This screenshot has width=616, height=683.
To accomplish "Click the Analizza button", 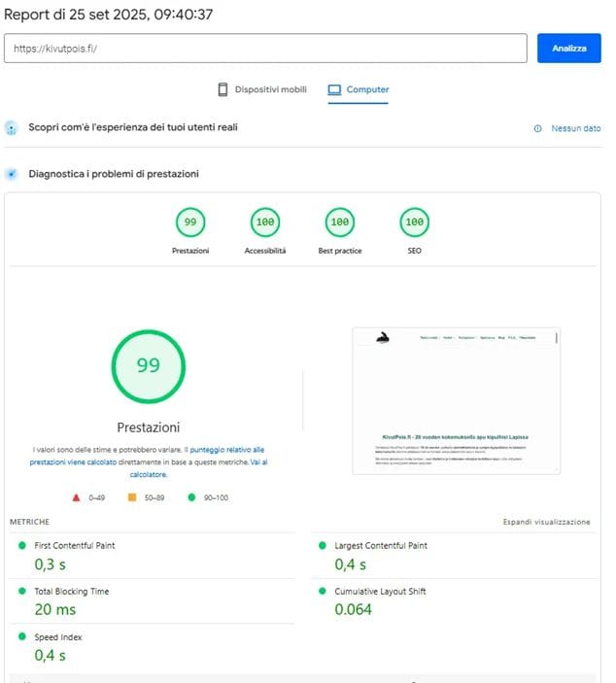I will (569, 49).
